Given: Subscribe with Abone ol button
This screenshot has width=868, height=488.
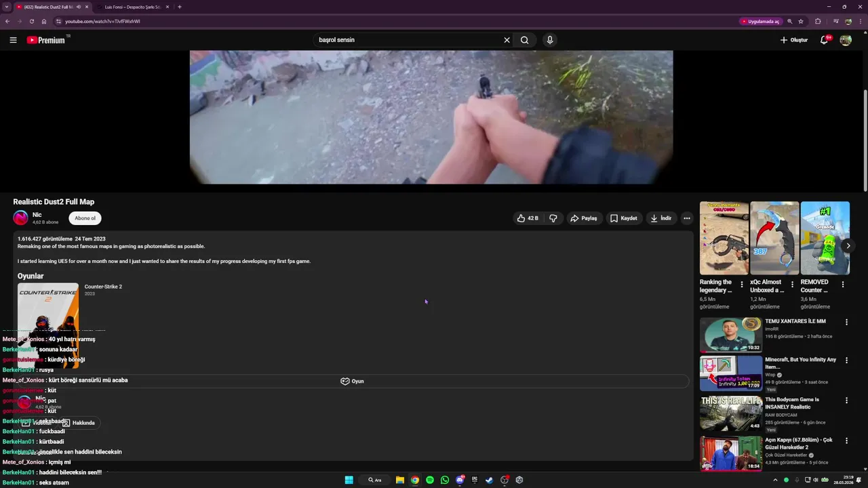Looking at the screenshot, I should 85,218.
